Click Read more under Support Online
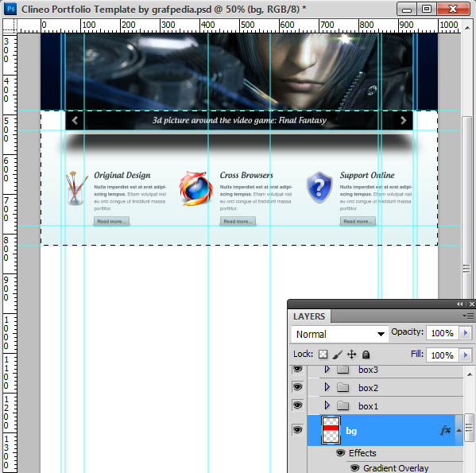 358,221
